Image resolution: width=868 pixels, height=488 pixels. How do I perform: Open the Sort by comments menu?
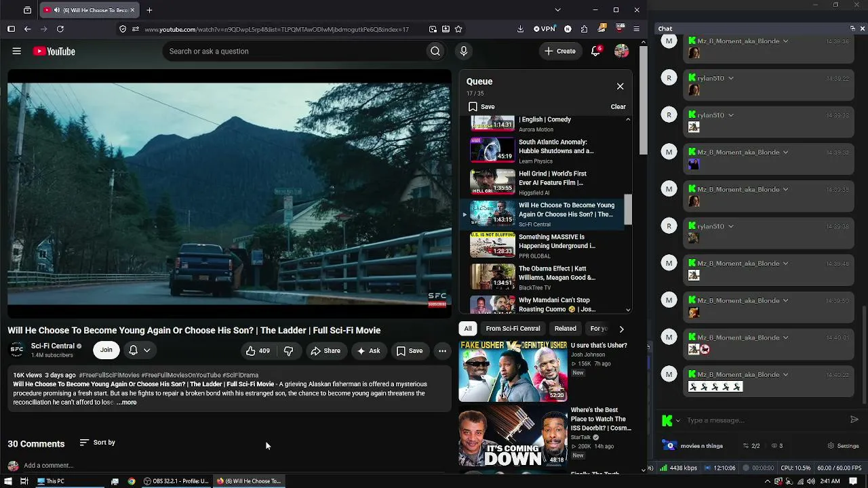pyautogui.click(x=98, y=443)
